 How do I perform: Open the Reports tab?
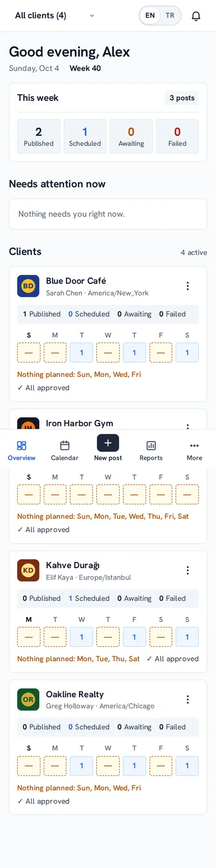(151, 451)
